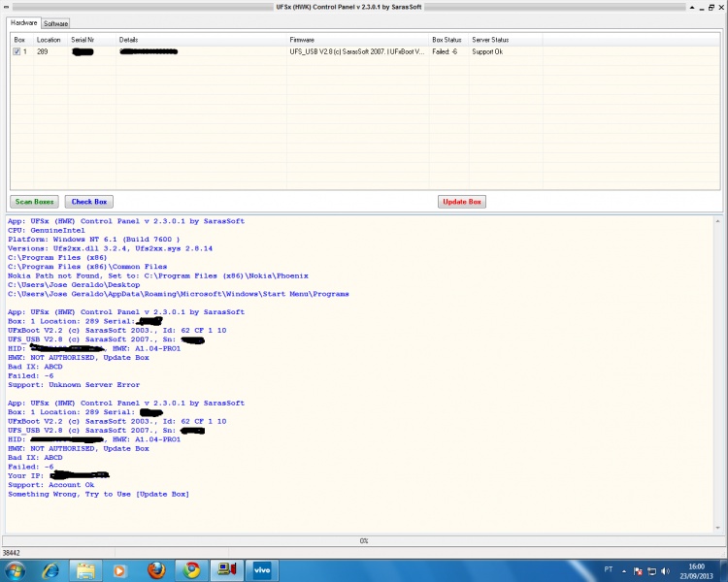The width and height of the screenshot is (728, 582).
Task: Click the red Update Box button
Action: tap(462, 202)
